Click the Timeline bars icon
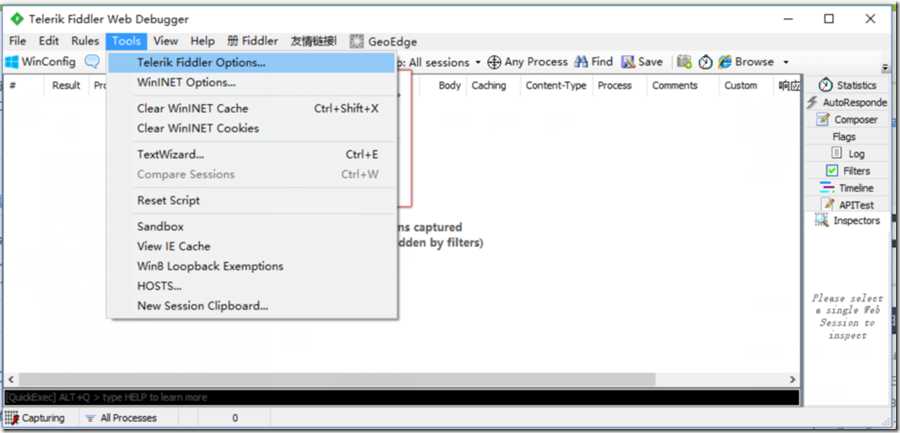The image size is (900, 433). (x=827, y=188)
